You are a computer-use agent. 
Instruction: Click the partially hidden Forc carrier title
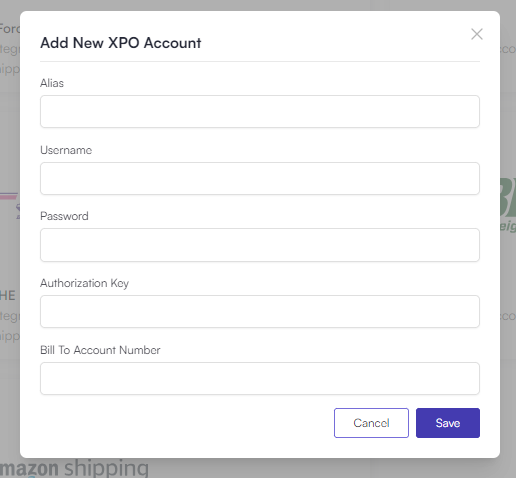click(10, 29)
